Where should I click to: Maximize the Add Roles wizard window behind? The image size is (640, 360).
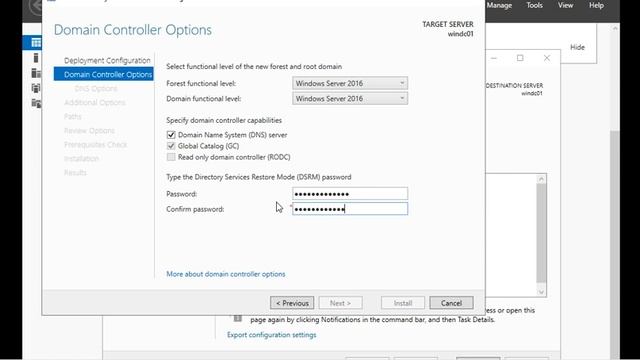pos(520,58)
